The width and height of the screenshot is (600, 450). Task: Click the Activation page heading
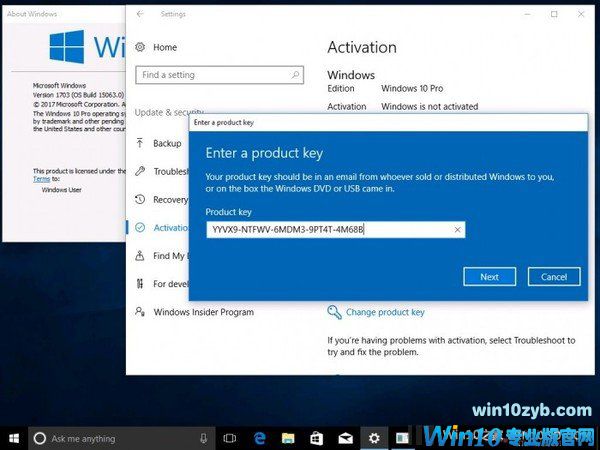[x=362, y=47]
